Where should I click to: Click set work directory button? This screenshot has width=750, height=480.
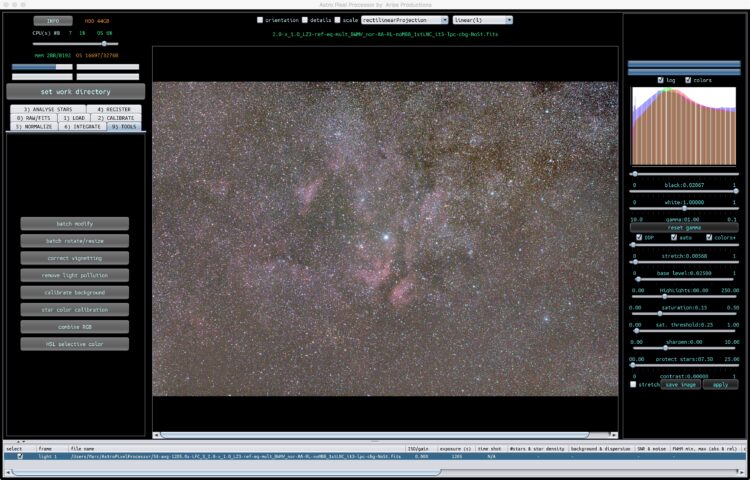76,91
